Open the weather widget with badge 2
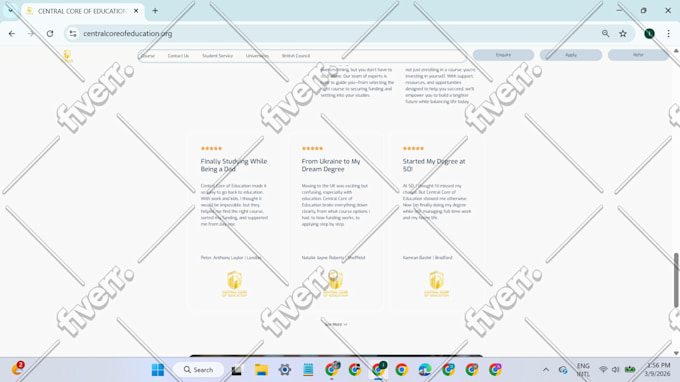Screen dimensions: 680x382 [17, 369]
